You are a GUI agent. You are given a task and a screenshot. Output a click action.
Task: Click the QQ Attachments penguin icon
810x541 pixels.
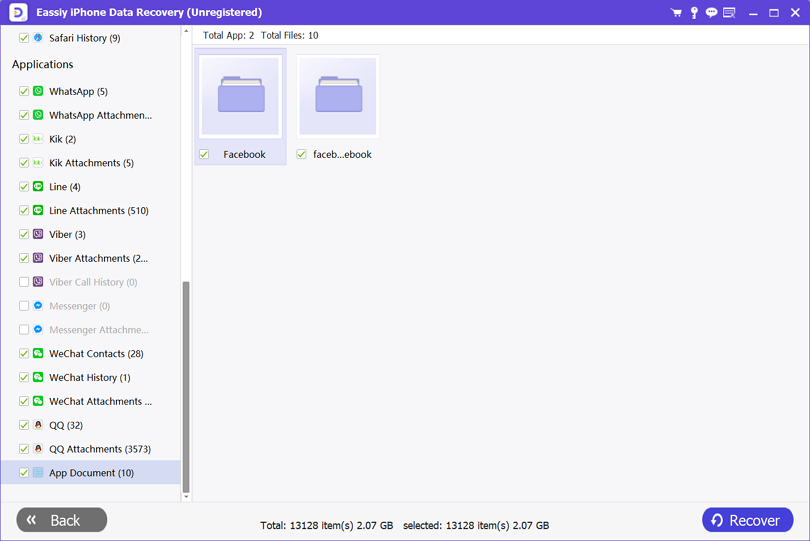(38, 449)
